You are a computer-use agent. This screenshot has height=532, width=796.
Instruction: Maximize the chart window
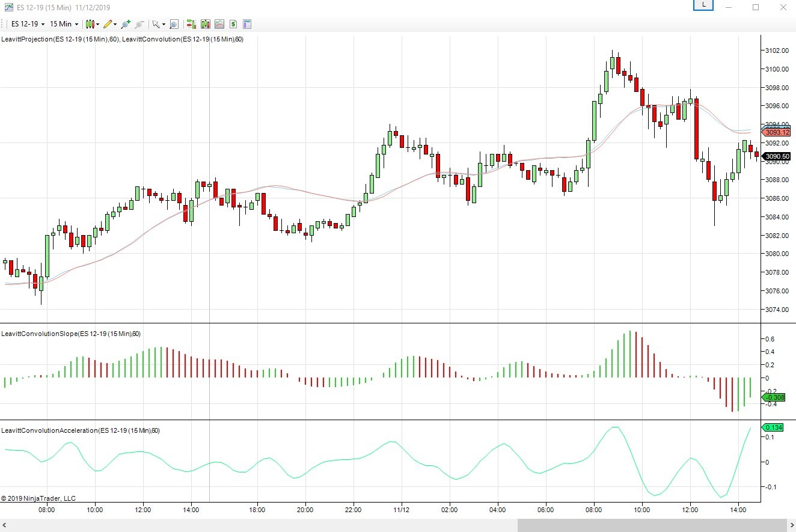pyautogui.click(x=756, y=7)
